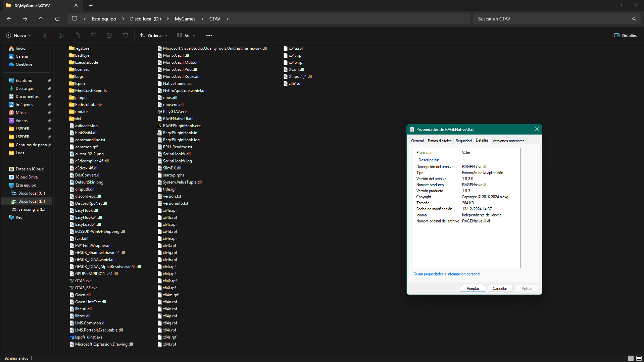
Task: Click the Cut scissors icon
Action: click(45, 35)
